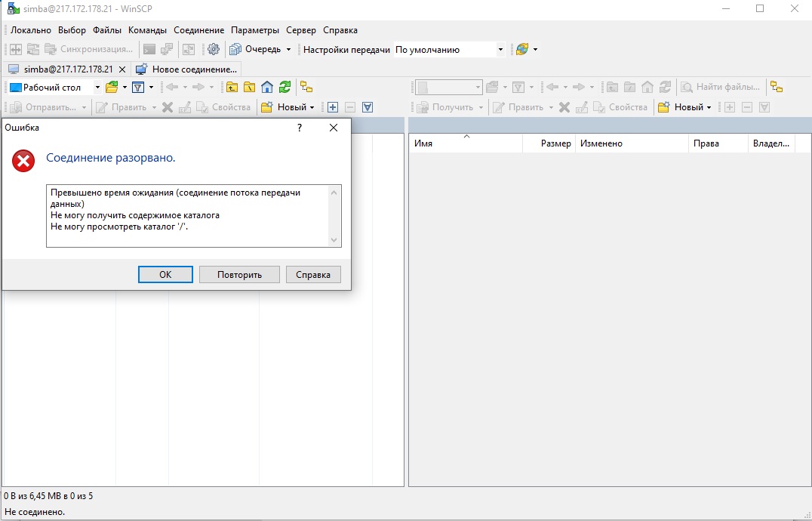The image size is (812, 521).
Task: Open the По умолчанию transfer settings dropdown
Action: 500,50
